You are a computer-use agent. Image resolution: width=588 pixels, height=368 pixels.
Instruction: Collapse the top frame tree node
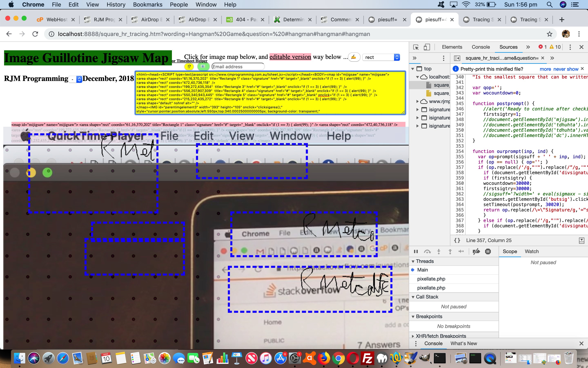pyautogui.click(x=413, y=69)
